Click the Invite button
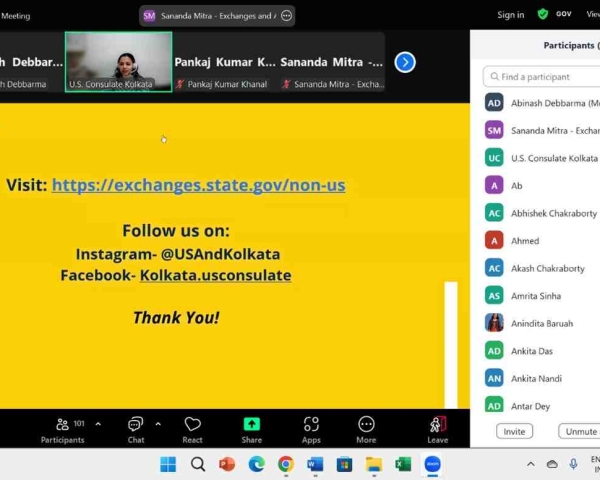Image resolution: width=600 pixels, height=480 pixels. tap(514, 431)
